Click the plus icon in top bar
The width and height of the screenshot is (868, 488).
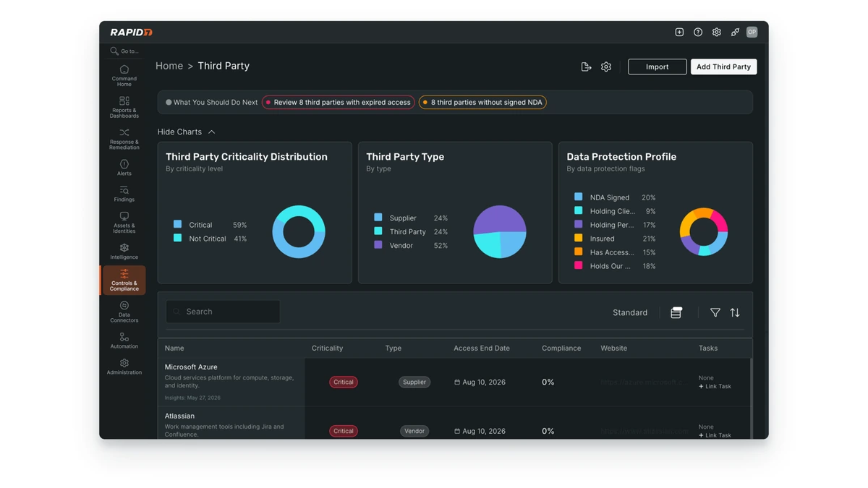pyautogui.click(x=679, y=33)
